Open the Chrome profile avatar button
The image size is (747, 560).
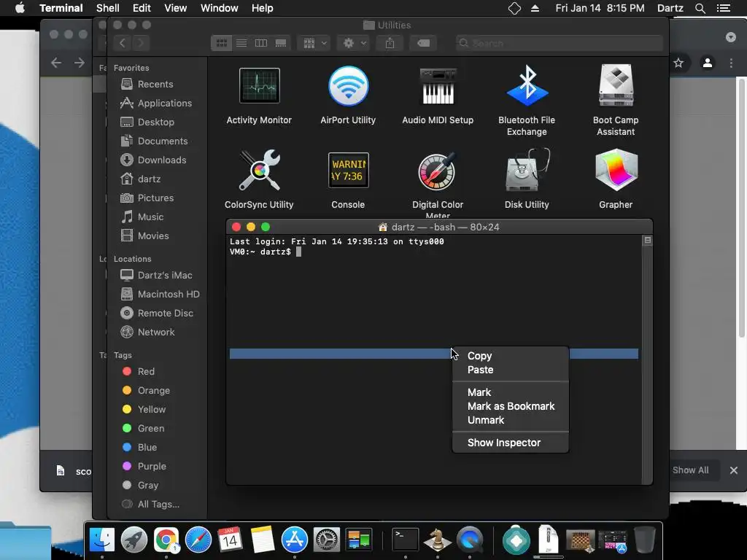coord(708,63)
